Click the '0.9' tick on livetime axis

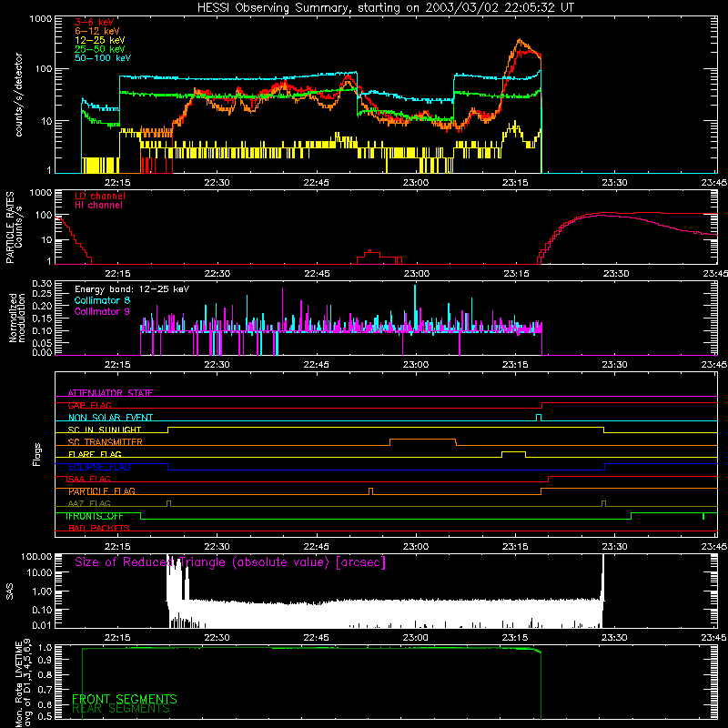(45, 659)
